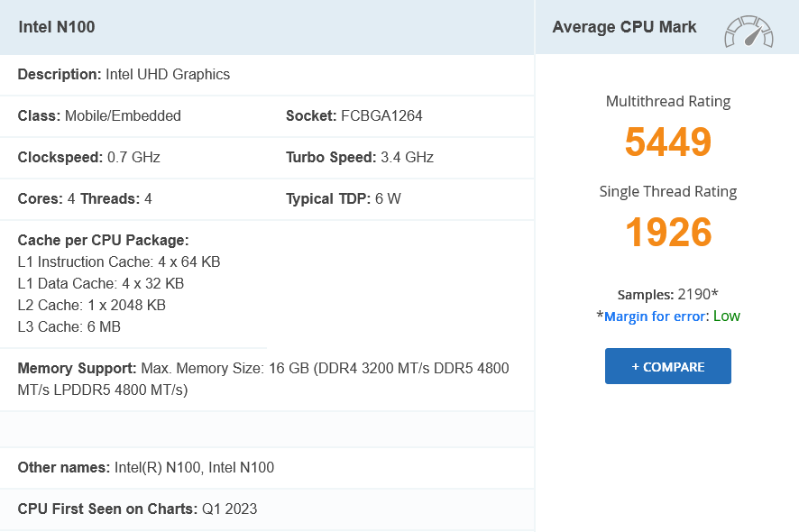Select the Intel N100 header title

click(57, 27)
